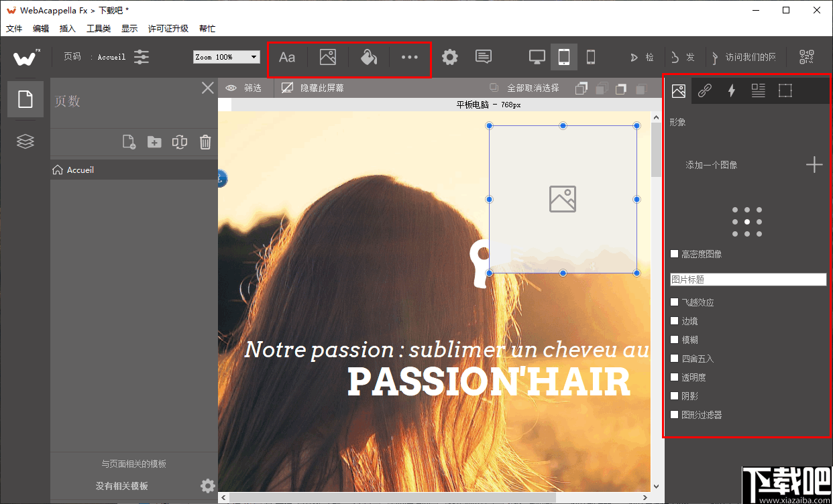Viewport: 833px width, 504px height.
Task: Open the settings gear in top toolbar
Action: tap(449, 57)
